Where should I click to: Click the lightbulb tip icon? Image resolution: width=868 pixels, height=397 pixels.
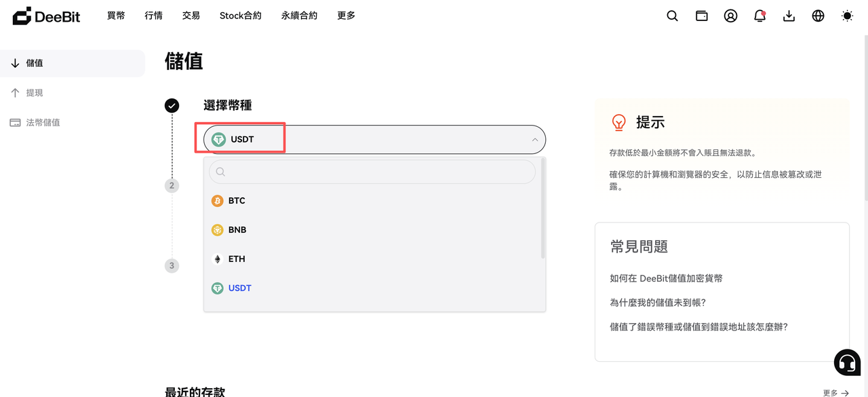[x=618, y=122]
